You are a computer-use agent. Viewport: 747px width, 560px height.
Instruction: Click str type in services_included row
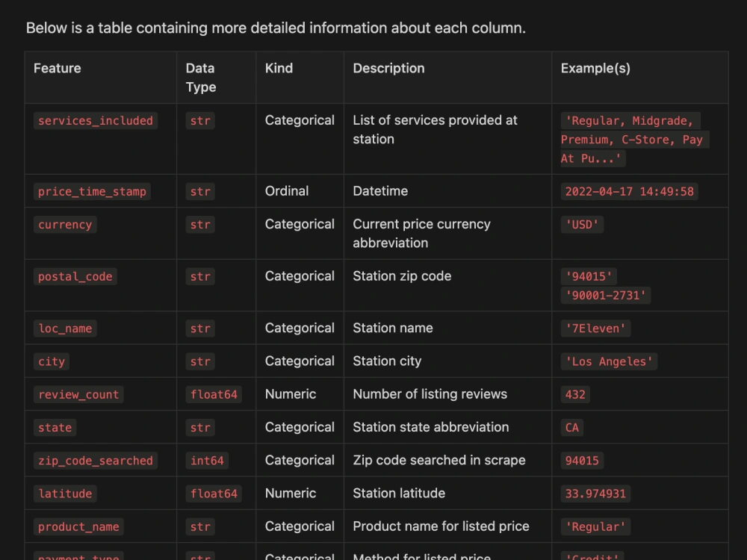(x=200, y=120)
